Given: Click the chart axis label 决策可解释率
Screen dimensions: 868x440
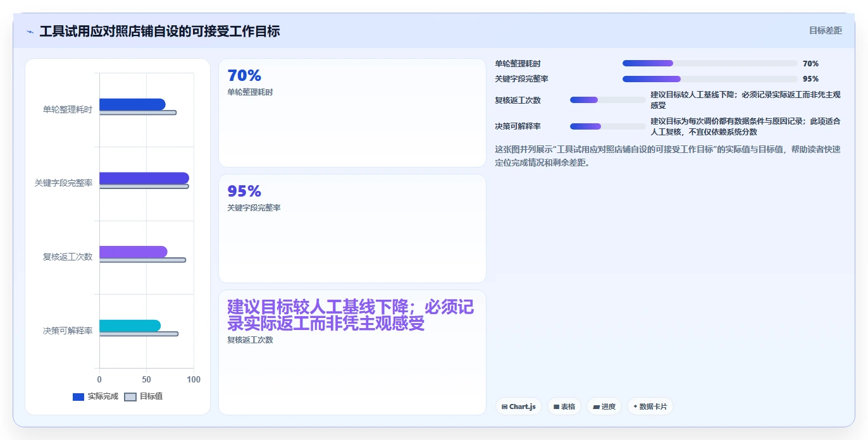Looking at the screenshot, I should pyautogui.click(x=68, y=331).
